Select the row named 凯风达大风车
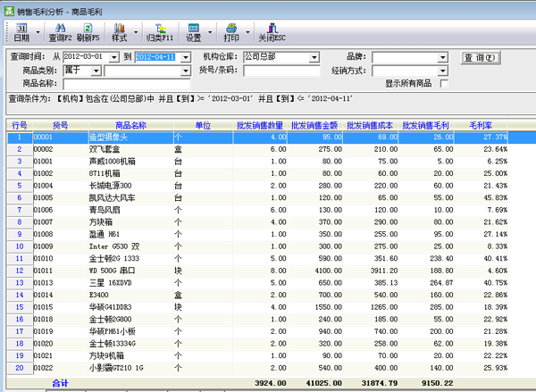 [257, 198]
